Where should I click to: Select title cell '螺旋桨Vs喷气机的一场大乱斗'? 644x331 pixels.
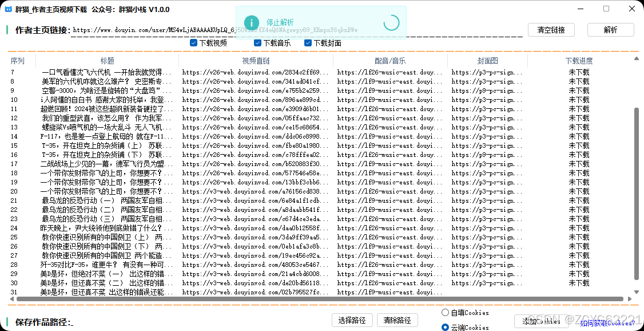pos(107,127)
